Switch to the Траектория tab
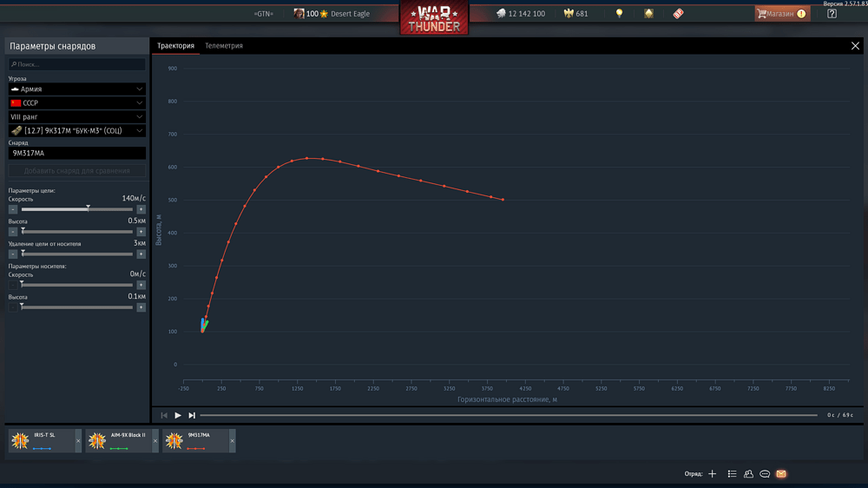Image resolution: width=868 pixels, height=488 pixels. pos(175,46)
